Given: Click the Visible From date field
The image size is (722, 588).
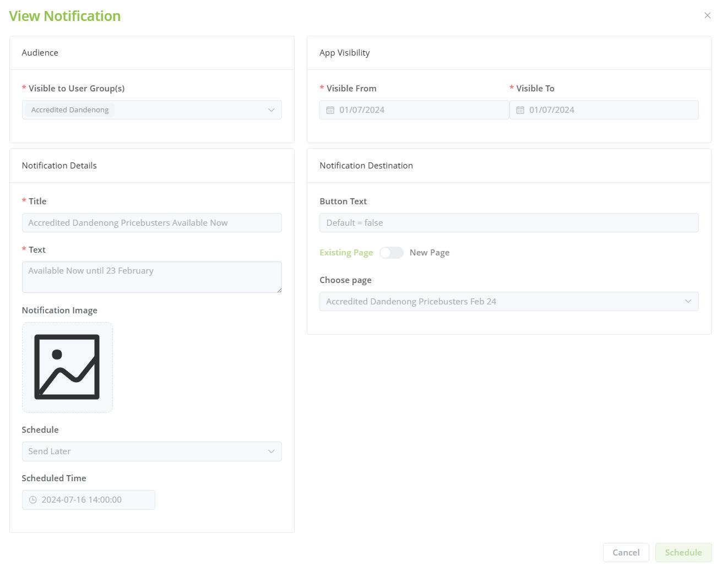Looking at the screenshot, I should click(419, 110).
